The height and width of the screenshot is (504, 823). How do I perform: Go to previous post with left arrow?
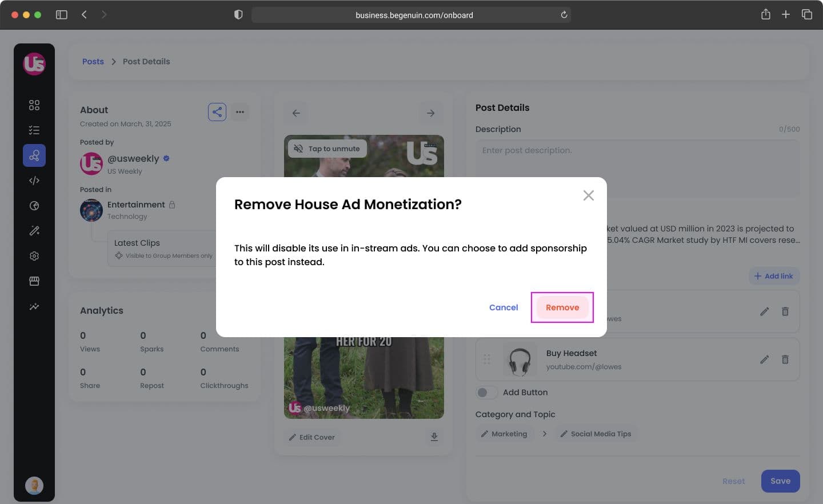tap(296, 113)
